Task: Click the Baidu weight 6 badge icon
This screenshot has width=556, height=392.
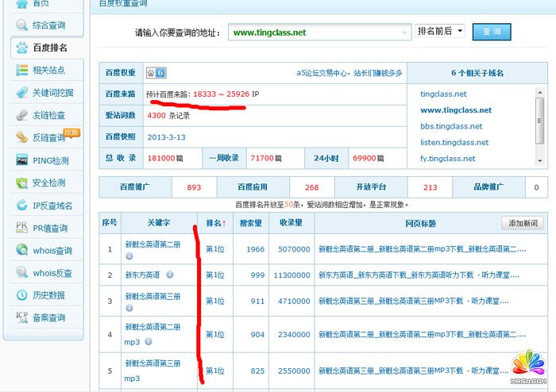Action: tap(156, 73)
